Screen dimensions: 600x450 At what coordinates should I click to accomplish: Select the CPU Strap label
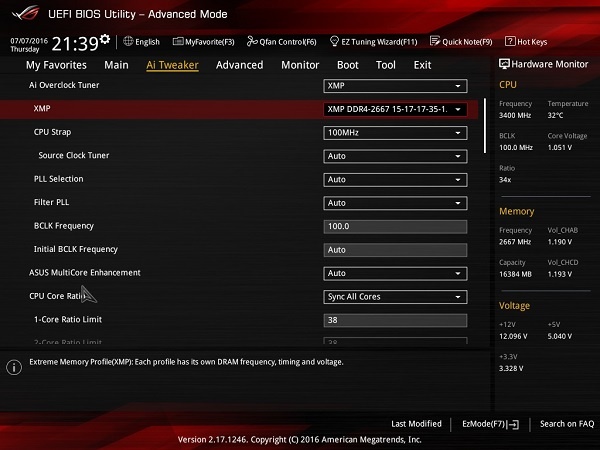click(x=52, y=132)
